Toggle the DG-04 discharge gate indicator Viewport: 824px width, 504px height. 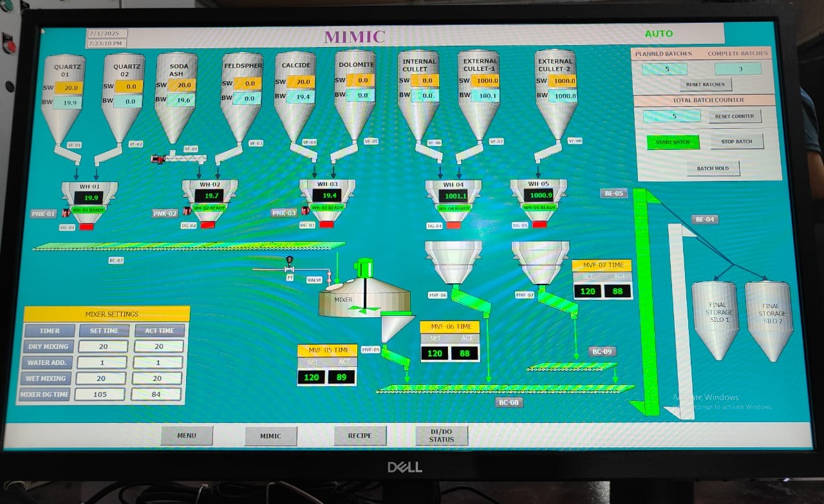453,225
